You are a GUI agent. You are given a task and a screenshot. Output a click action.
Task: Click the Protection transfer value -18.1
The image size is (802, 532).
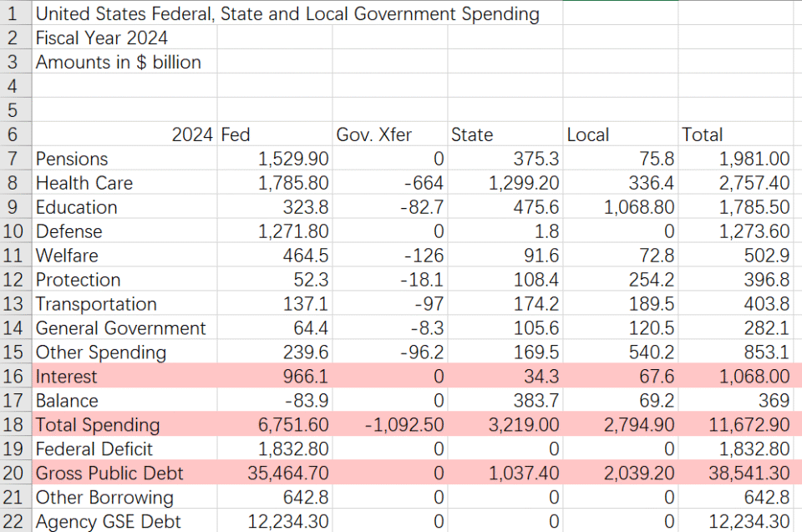(x=390, y=279)
